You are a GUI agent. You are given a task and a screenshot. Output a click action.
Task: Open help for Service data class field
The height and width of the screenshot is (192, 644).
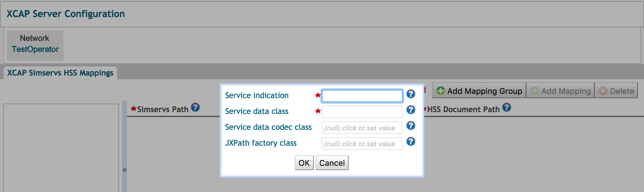[411, 110]
